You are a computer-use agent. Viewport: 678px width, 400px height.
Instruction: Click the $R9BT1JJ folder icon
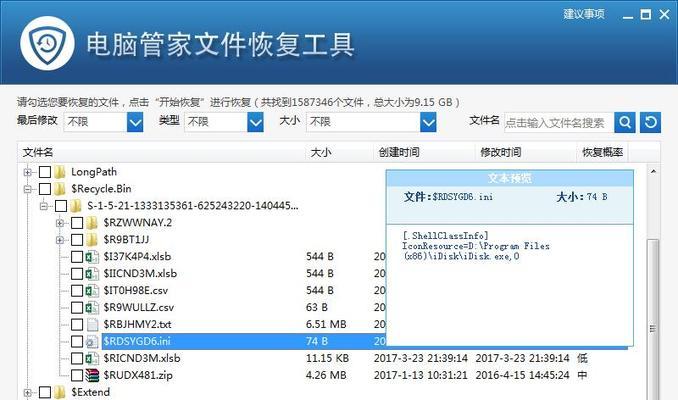point(92,240)
